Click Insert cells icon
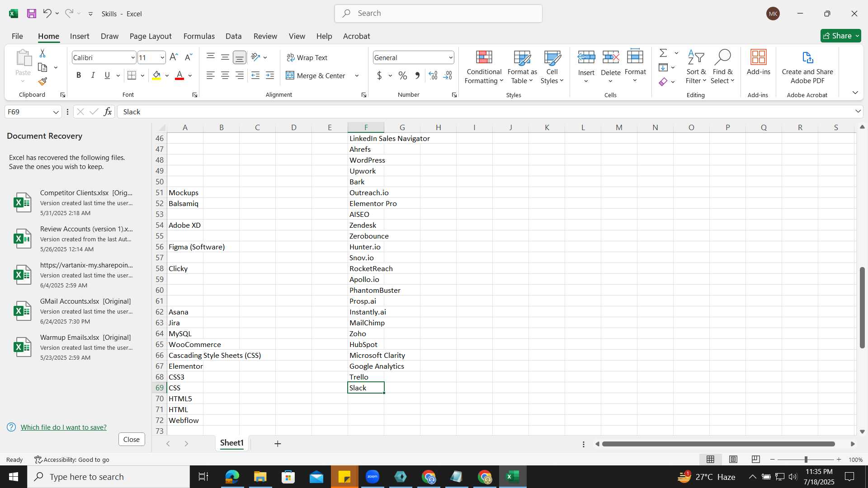Screen dimensions: 868x488 pyautogui.click(x=586, y=57)
